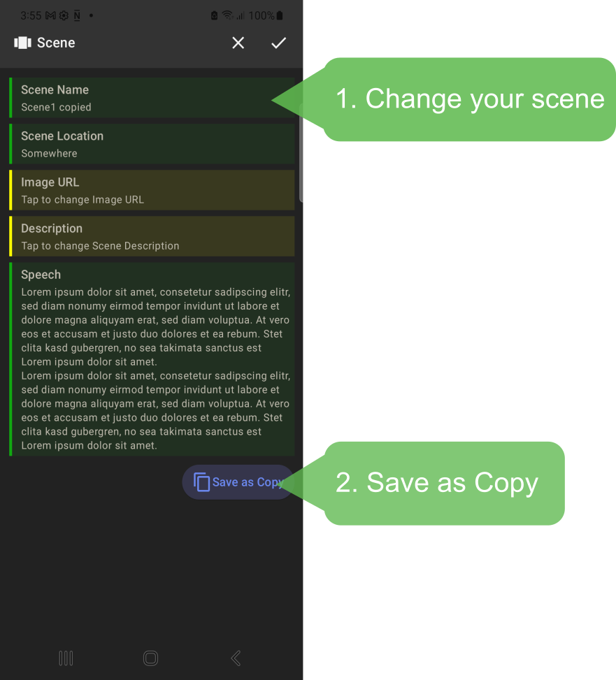Go back using the navigation bar arrow
The height and width of the screenshot is (680, 616).
coord(236,658)
